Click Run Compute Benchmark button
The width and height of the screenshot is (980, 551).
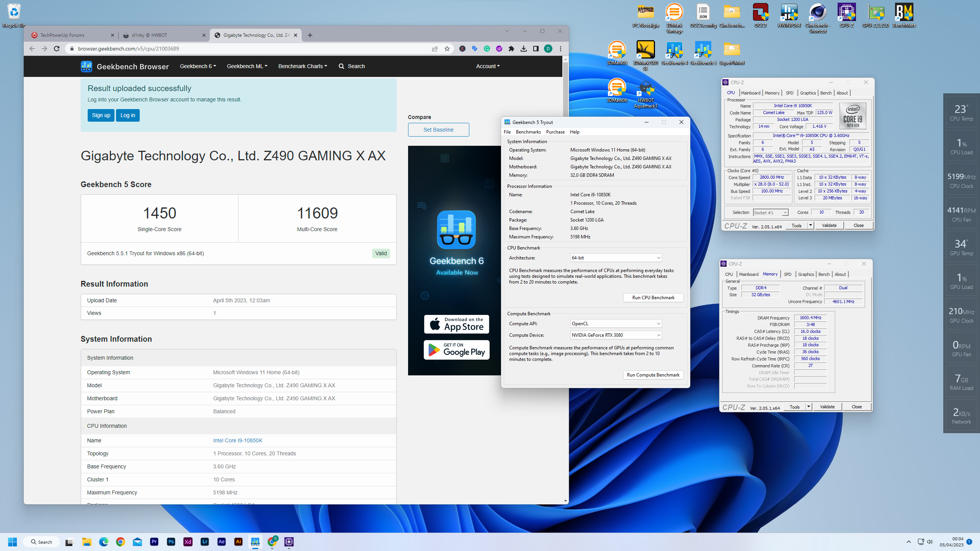(x=653, y=375)
